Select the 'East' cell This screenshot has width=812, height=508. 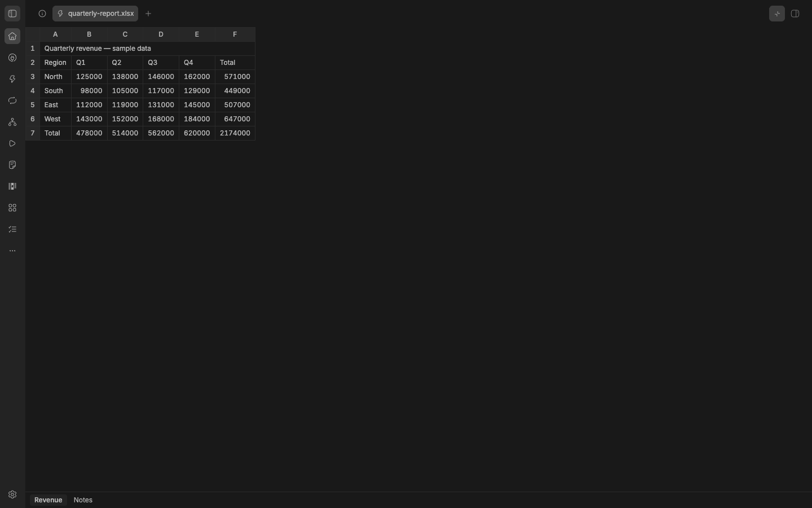tap(55, 105)
